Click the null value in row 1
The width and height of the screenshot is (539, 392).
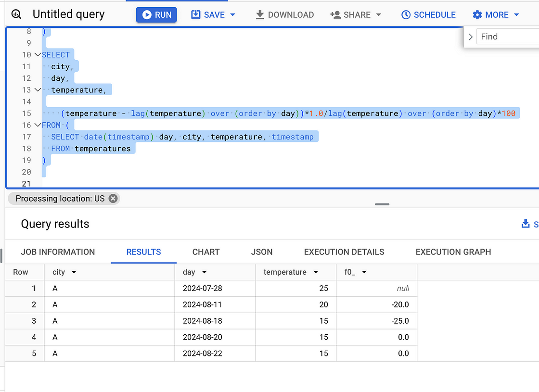click(x=403, y=288)
